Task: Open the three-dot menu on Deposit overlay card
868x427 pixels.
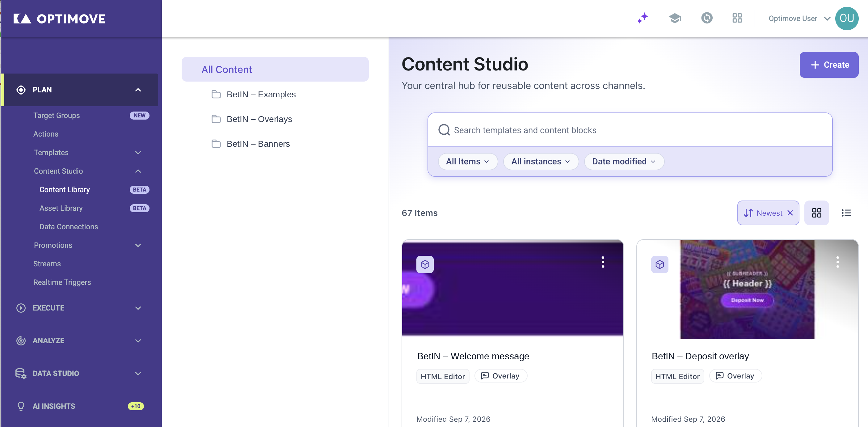Action: [x=837, y=262]
